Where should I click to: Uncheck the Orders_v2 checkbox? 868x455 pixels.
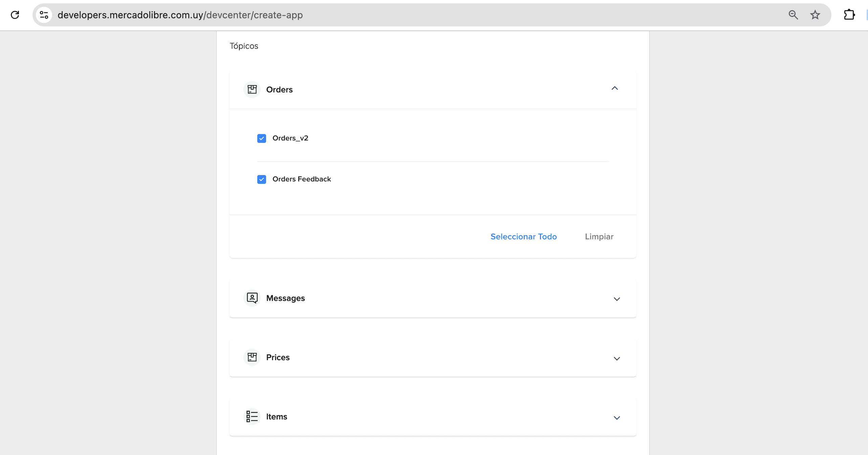[x=262, y=138]
